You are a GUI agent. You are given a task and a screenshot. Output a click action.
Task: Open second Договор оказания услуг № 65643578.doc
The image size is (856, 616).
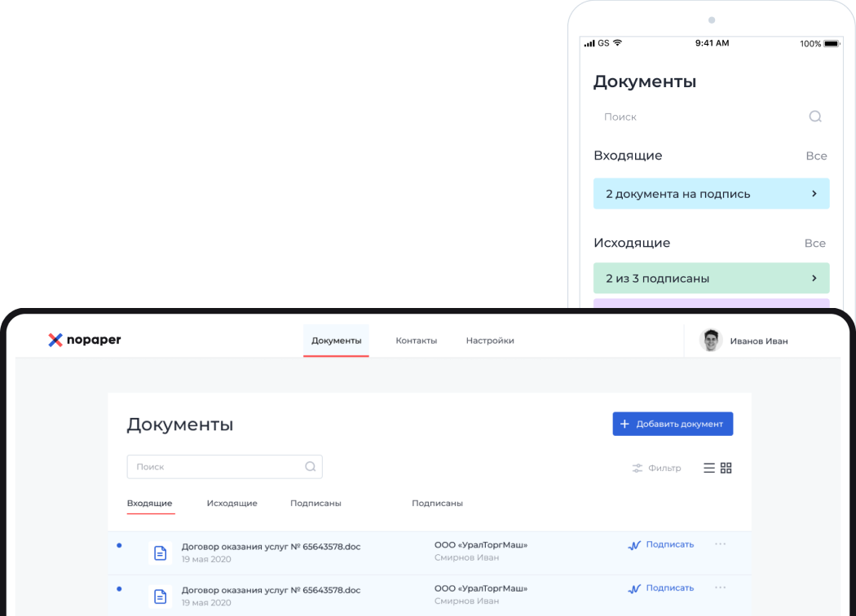point(271,591)
